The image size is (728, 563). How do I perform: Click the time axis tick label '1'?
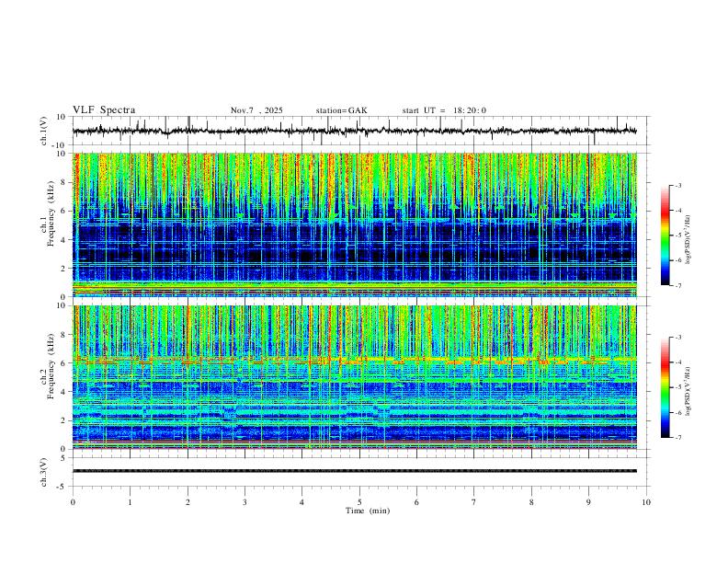click(x=130, y=502)
